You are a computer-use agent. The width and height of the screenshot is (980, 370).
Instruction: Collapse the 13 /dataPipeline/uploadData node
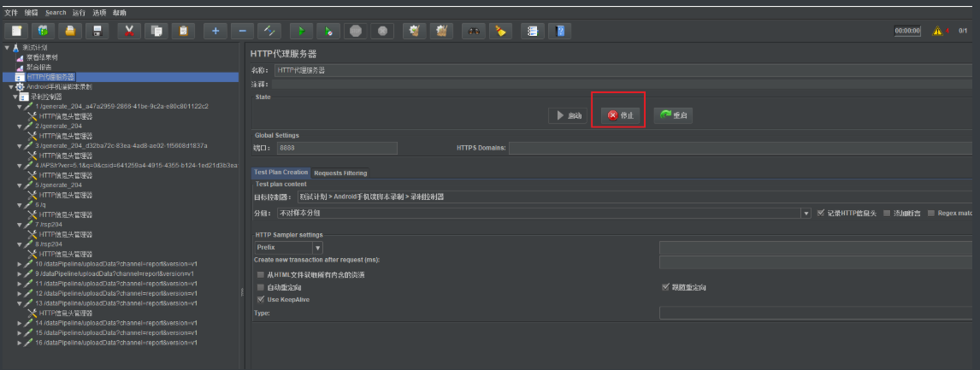[x=20, y=303]
